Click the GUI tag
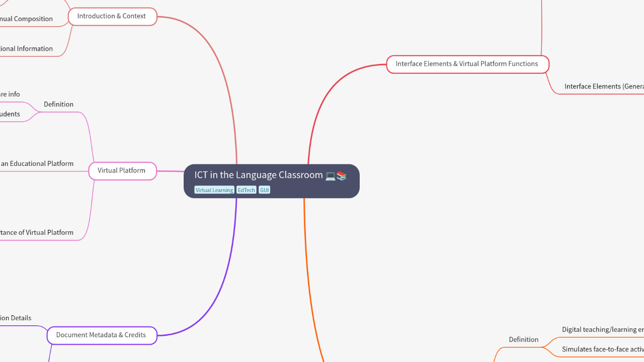 pyautogui.click(x=265, y=190)
